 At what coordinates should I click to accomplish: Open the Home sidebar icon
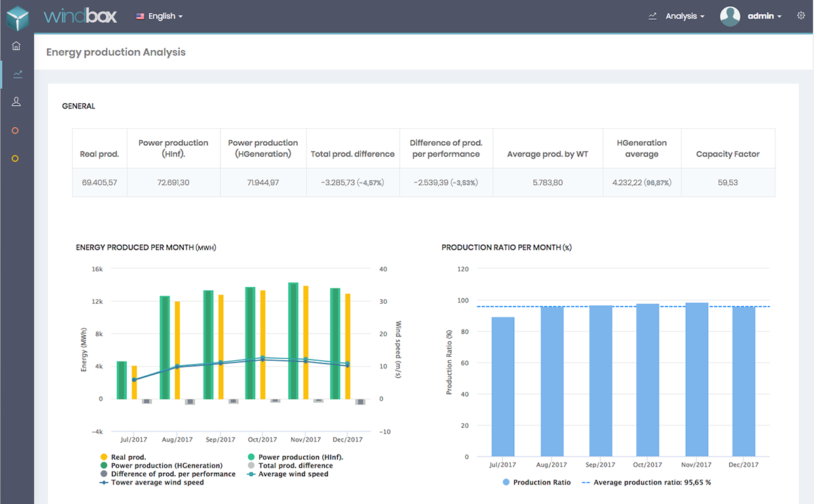click(17, 46)
